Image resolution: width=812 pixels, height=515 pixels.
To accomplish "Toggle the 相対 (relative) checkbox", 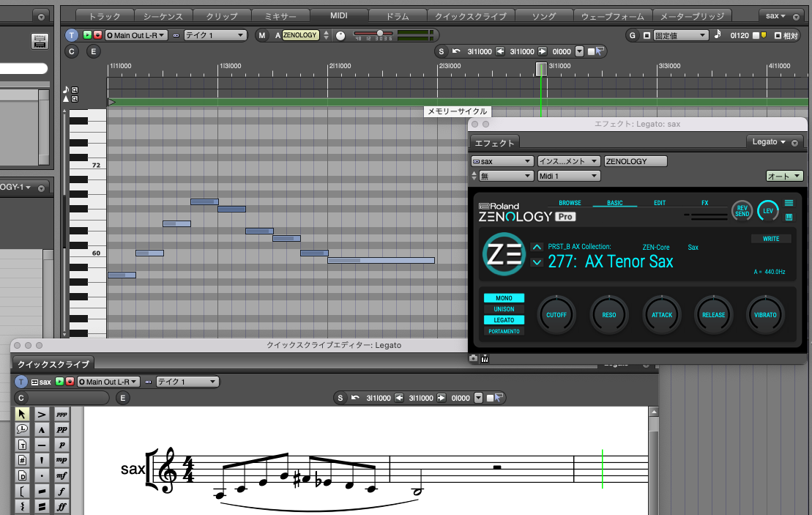I will click(x=778, y=36).
